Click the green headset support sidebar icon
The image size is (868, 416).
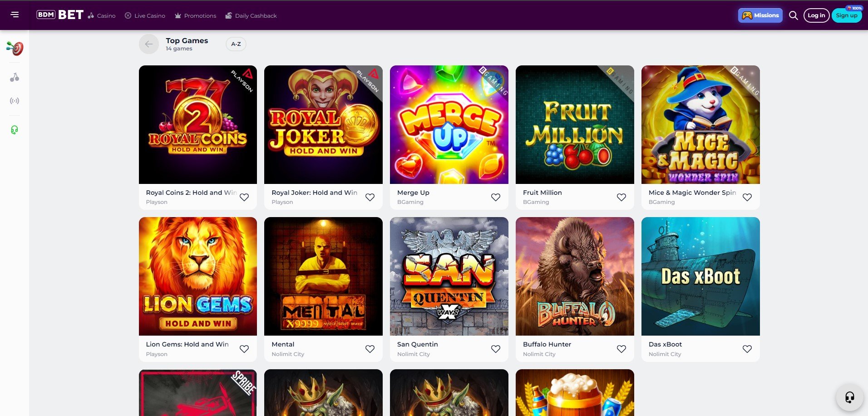click(x=15, y=130)
